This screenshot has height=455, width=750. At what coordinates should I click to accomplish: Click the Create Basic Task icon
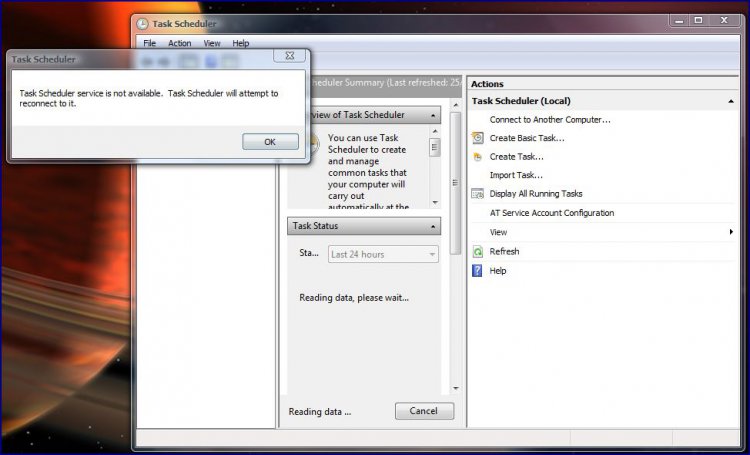[x=477, y=138]
